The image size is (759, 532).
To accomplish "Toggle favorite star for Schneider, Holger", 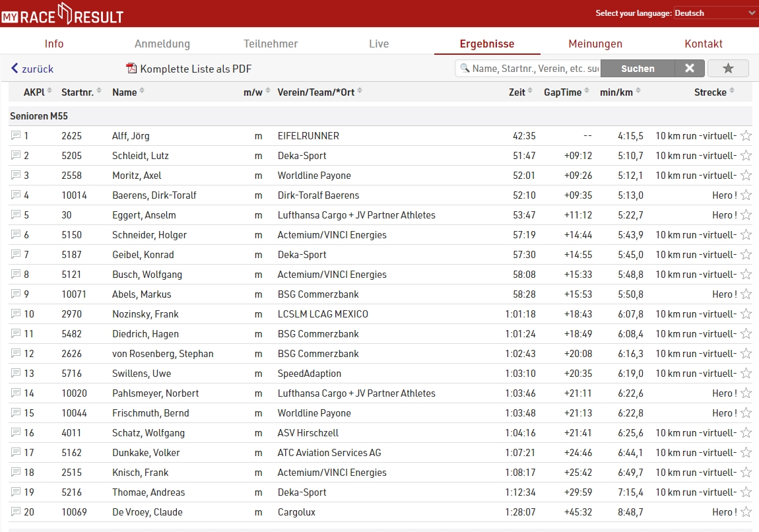I will [746, 235].
